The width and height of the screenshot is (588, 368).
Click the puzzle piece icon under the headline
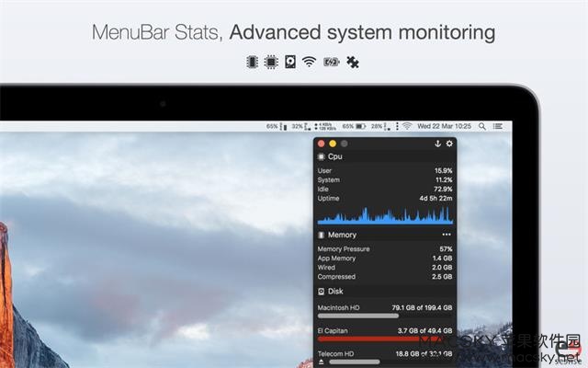353,62
